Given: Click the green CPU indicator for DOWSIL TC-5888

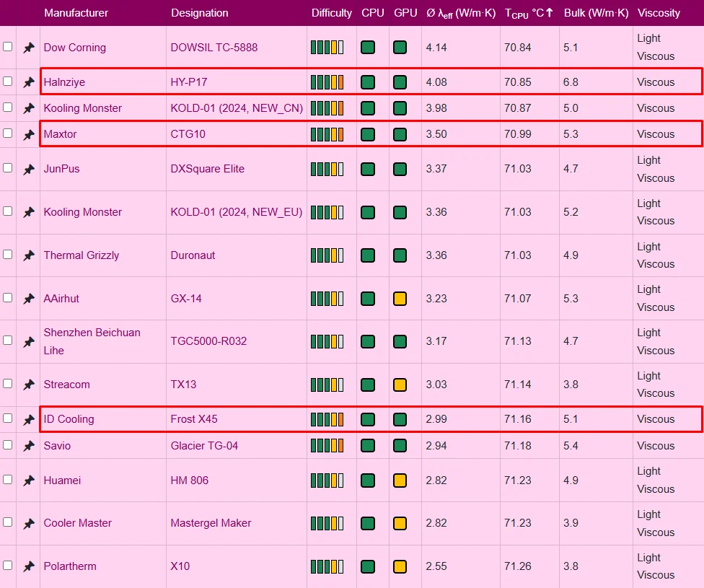Looking at the screenshot, I should tap(368, 47).
